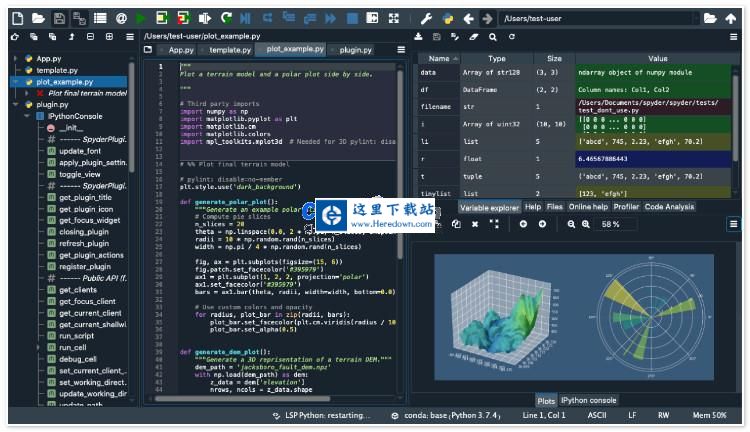Screen dimensions: 750x432
Task: Click the Run selection or current line icon
Action: [205, 18]
